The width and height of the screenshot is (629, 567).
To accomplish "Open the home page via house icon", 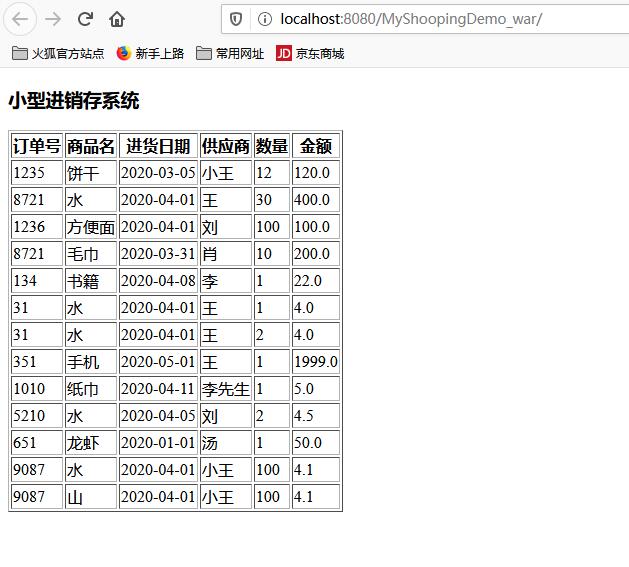I will [x=117, y=19].
